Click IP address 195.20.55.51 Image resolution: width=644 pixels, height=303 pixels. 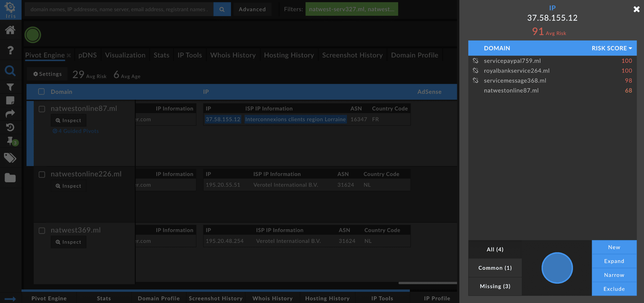[223, 185]
